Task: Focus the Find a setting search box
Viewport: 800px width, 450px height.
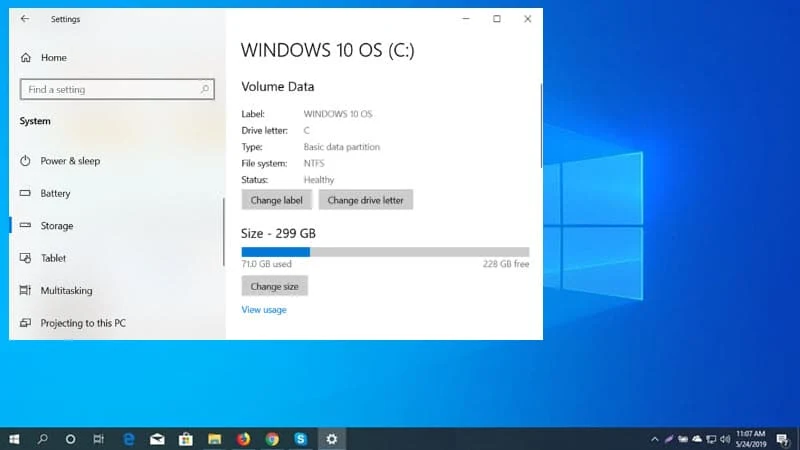Action: (117, 89)
